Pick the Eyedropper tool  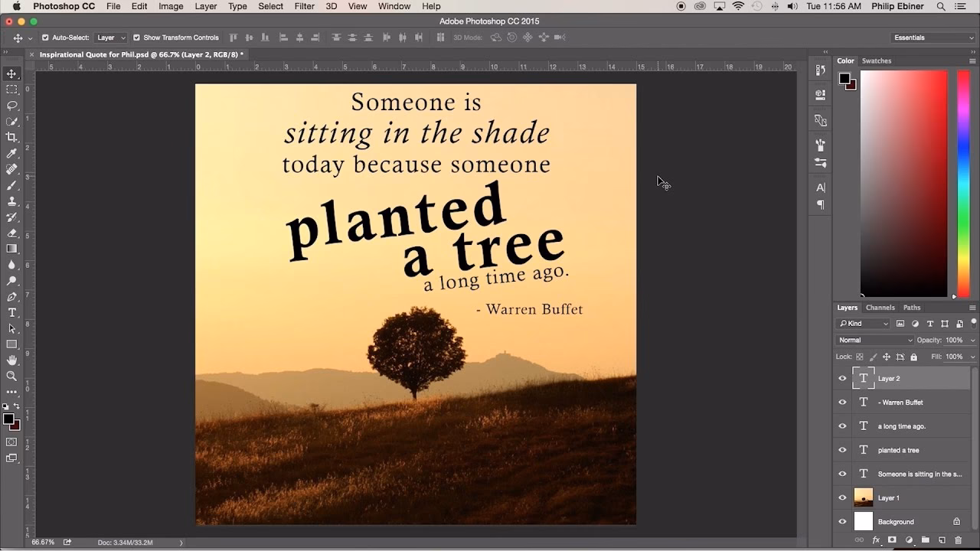tap(11, 154)
